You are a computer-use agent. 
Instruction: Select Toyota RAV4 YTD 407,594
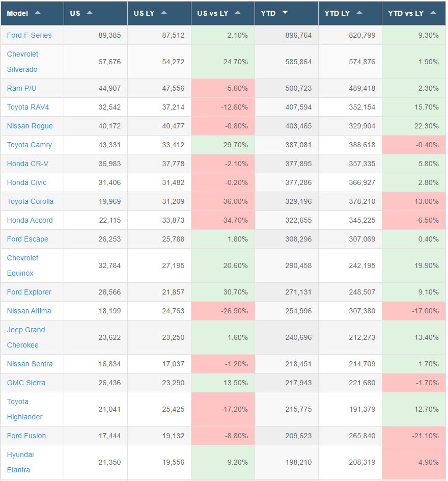pos(298,107)
